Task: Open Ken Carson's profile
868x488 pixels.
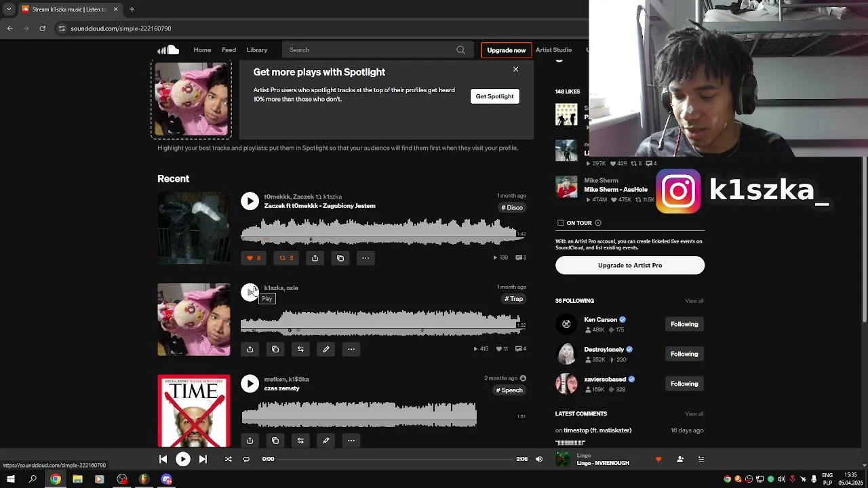Action: point(600,319)
